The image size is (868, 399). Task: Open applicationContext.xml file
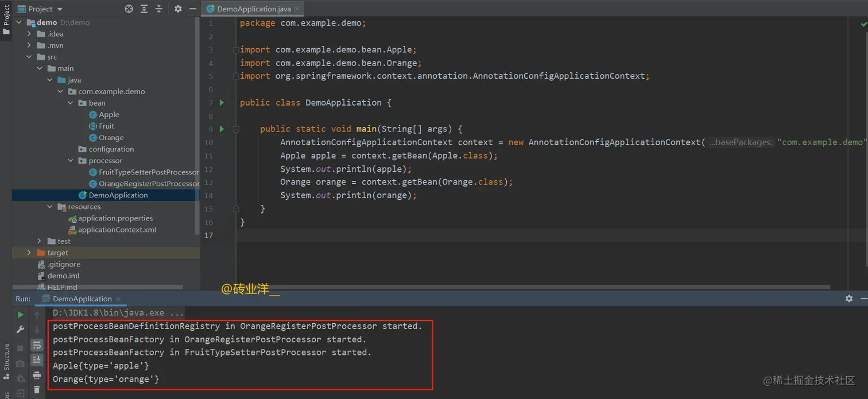click(112, 230)
